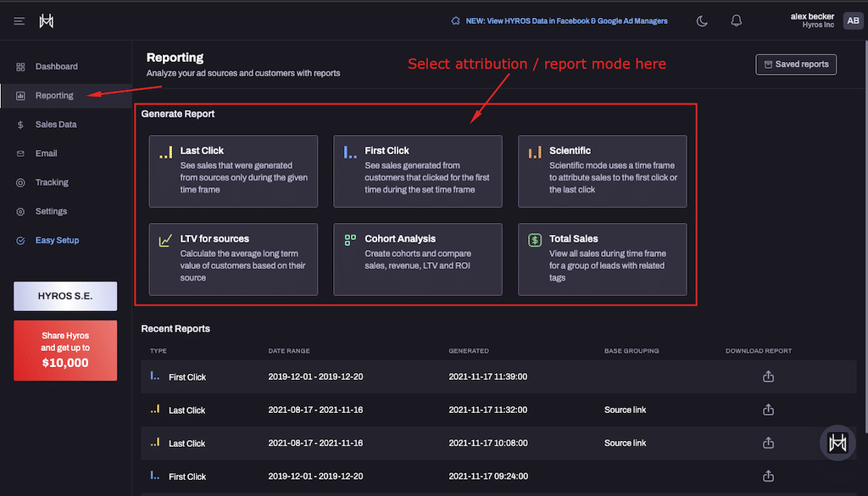Click the Saved reports button
This screenshot has width=868, height=496.
[796, 64]
